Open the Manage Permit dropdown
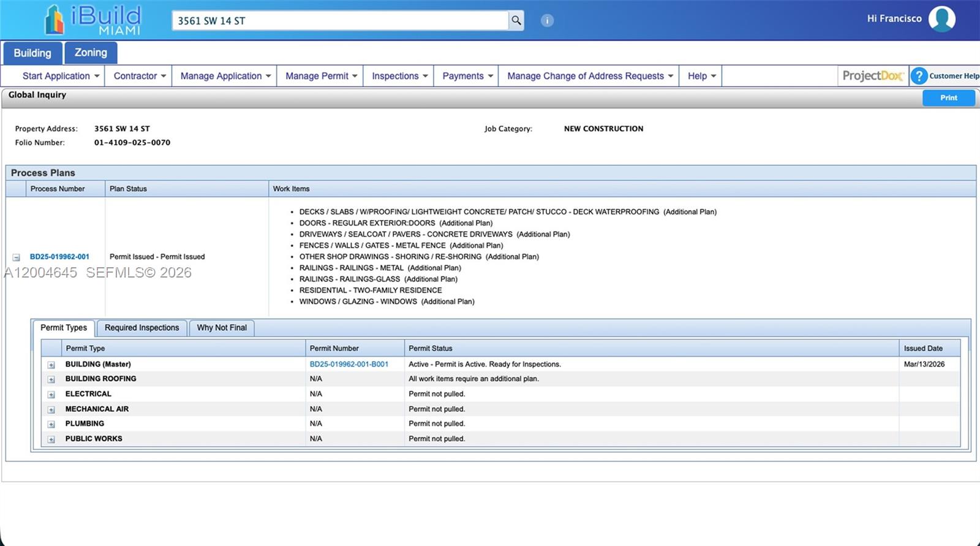Screen dimensions: 980x546 point(320,76)
